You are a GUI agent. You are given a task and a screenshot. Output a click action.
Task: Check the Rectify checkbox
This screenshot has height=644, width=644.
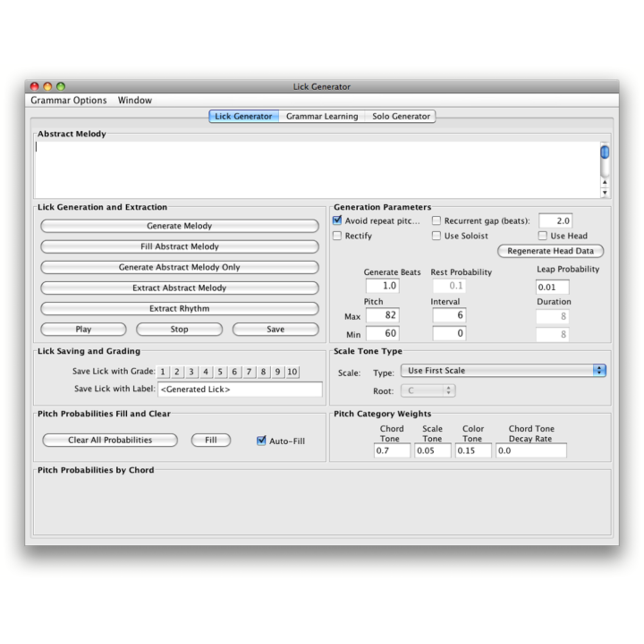[338, 235]
